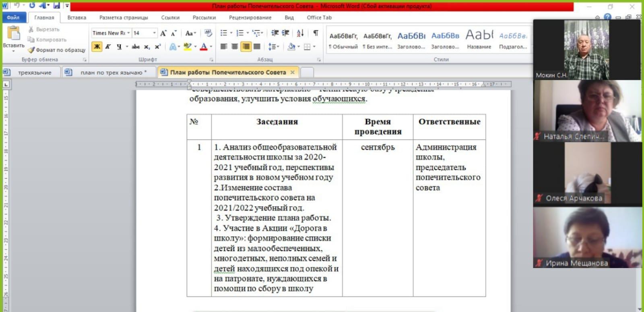
Task: Click the strikethrough text icon
Action: [x=136, y=47]
